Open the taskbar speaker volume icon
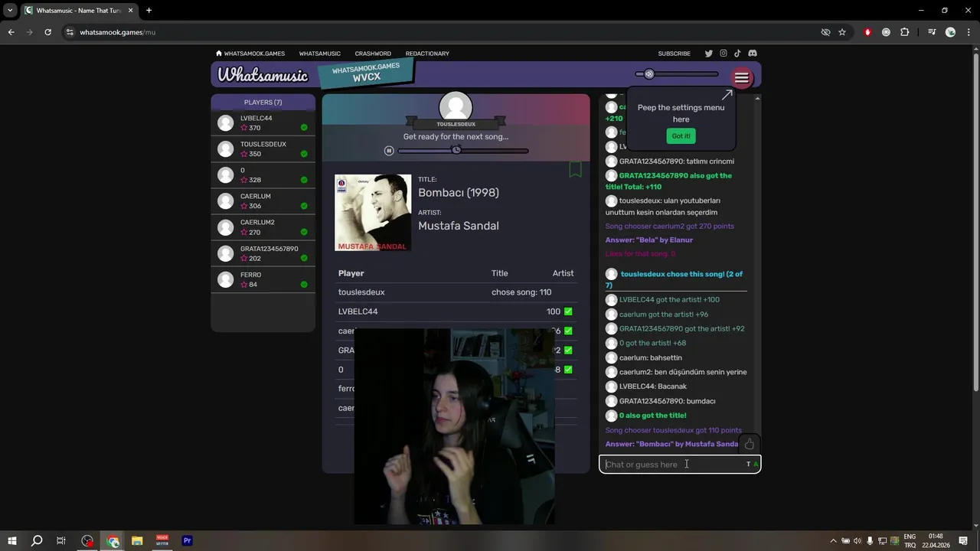This screenshot has height=551, width=980. pos(857,541)
